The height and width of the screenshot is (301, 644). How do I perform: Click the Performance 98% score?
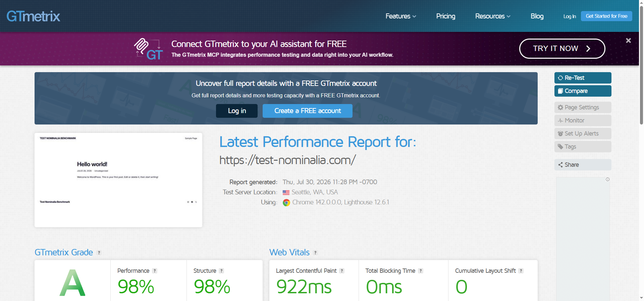[136, 287]
